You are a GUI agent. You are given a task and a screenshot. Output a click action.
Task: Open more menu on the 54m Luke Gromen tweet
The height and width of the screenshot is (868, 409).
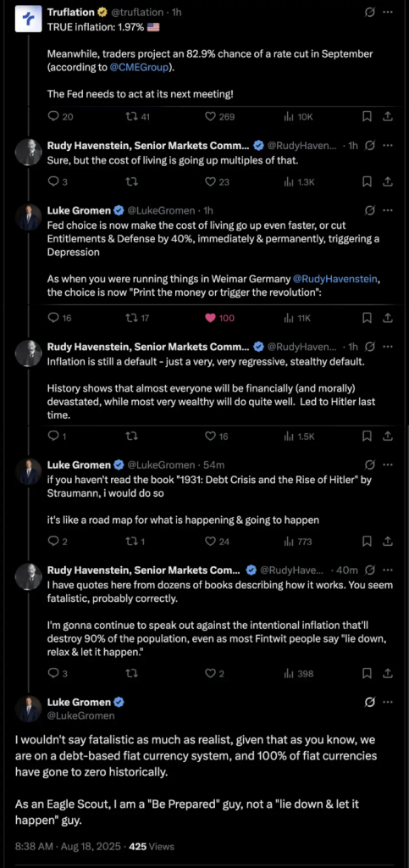click(388, 464)
